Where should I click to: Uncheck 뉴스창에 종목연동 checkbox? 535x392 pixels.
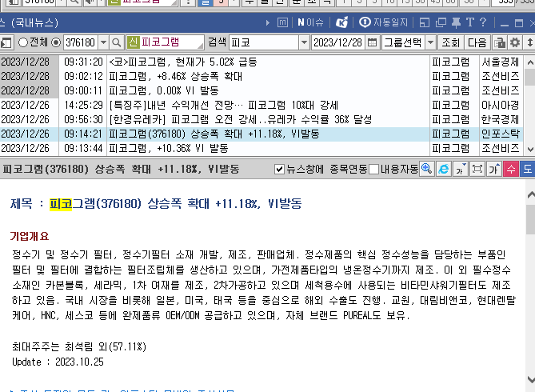[x=279, y=169]
